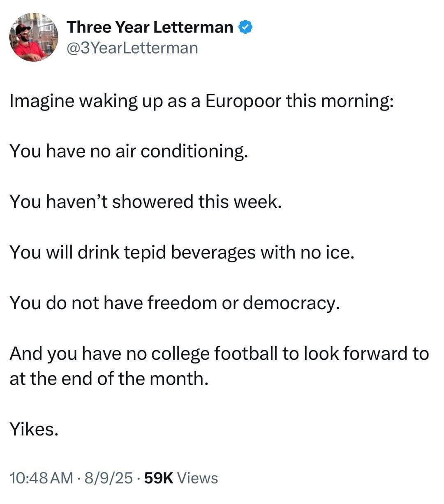444x504 pixels.
Task: Click the 'freedom or democracy' sentence
Action: pyautogui.click(x=175, y=303)
